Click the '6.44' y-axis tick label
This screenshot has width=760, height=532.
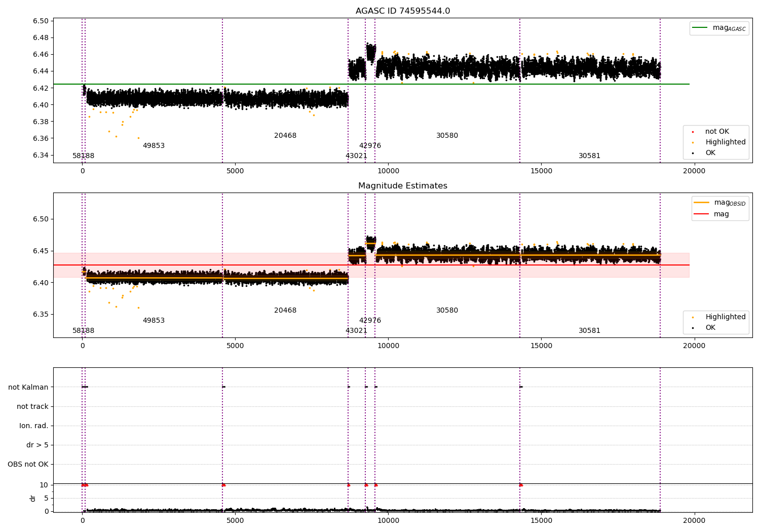click(x=41, y=71)
